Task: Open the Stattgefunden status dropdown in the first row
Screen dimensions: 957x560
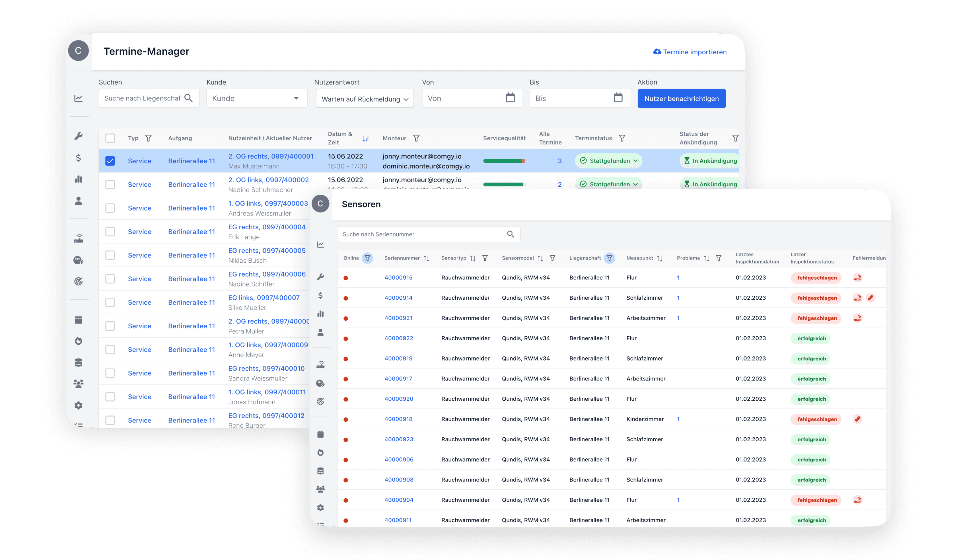Action: [609, 161]
